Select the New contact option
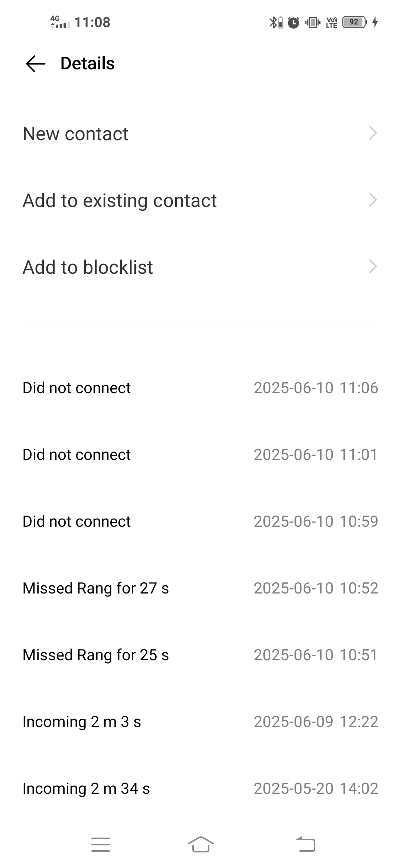Viewport: 401px width, 868px height. coord(200,134)
